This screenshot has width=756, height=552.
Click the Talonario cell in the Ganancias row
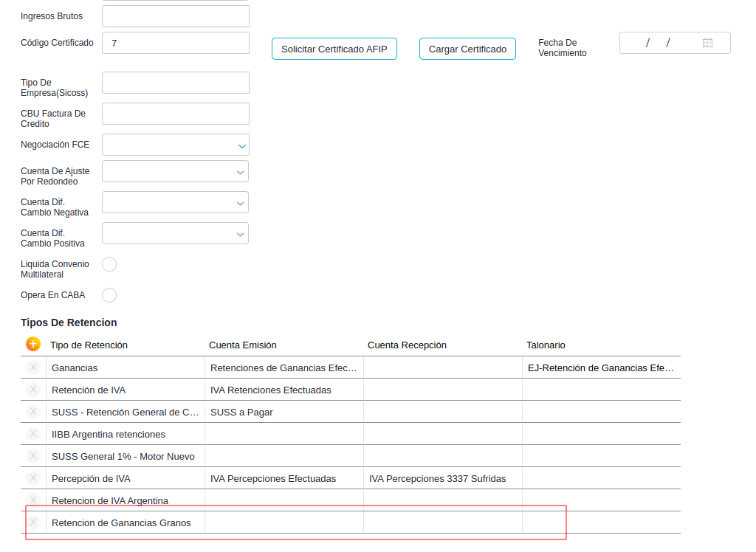(x=600, y=368)
